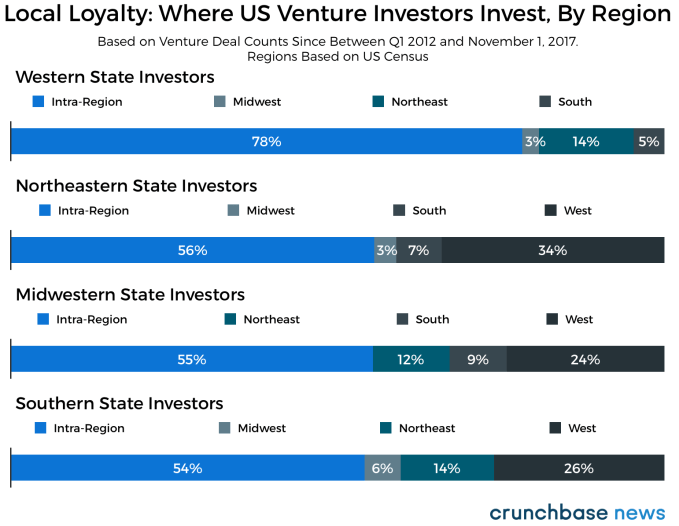Click the 6% Midwest bar in Southern row
Viewport: 679px width, 526px height.
click(383, 468)
